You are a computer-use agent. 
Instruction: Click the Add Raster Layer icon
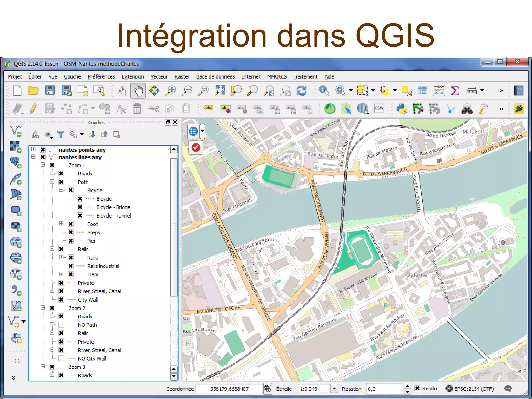tap(16, 147)
